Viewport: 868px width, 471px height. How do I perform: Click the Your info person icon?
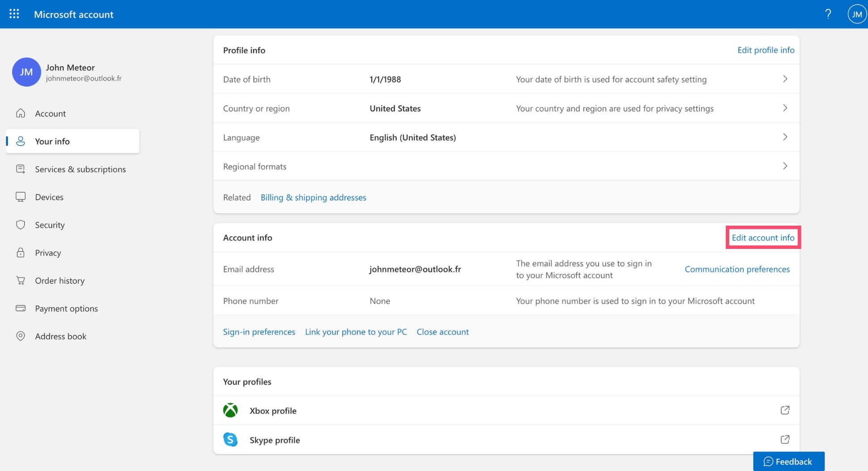click(21, 141)
